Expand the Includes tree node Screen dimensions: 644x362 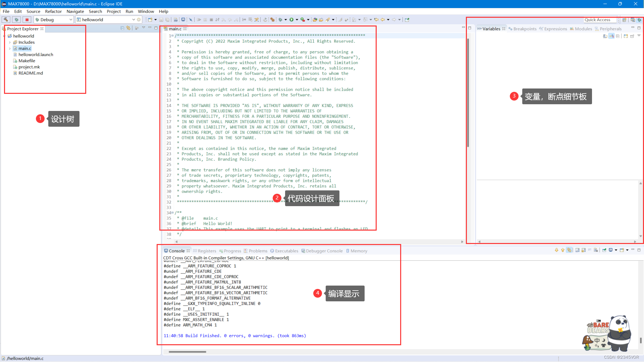10,43
